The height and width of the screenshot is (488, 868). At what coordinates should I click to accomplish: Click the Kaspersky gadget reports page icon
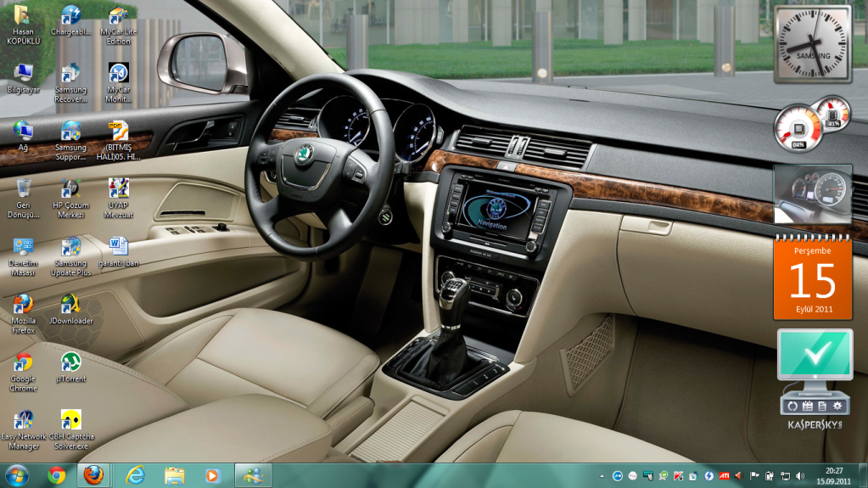coord(821,407)
